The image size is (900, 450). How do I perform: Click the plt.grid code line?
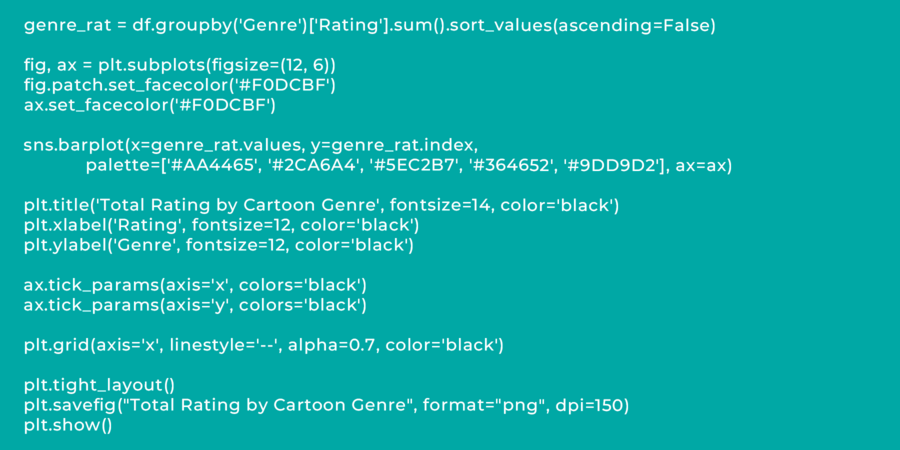[x=264, y=345]
